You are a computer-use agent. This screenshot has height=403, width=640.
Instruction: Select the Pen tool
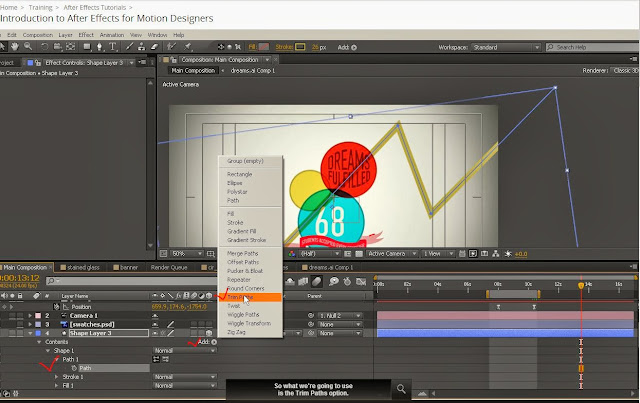pos(99,47)
